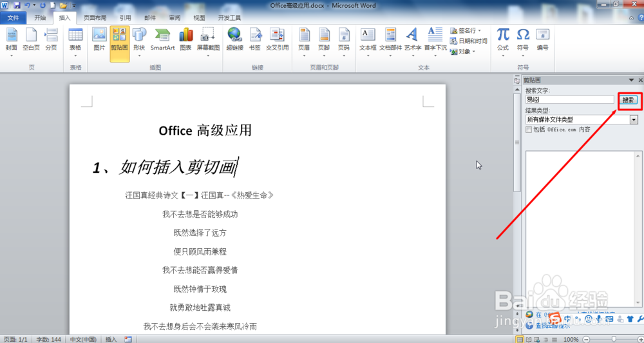Click the Search (搜索) button in Clip Art pane
Image resolution: width=644 pixels, height=343 pixels.
(628, 100)
